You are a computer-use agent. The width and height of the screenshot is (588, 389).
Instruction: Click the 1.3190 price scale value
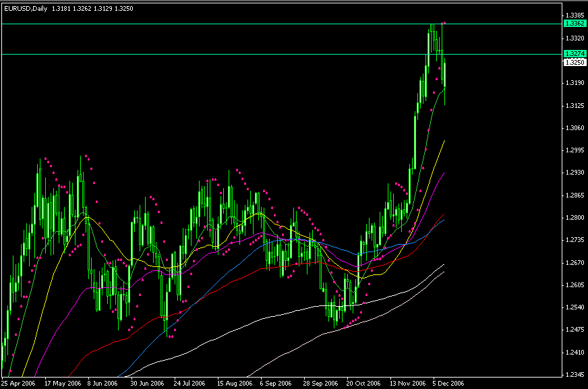pos(575,83)
